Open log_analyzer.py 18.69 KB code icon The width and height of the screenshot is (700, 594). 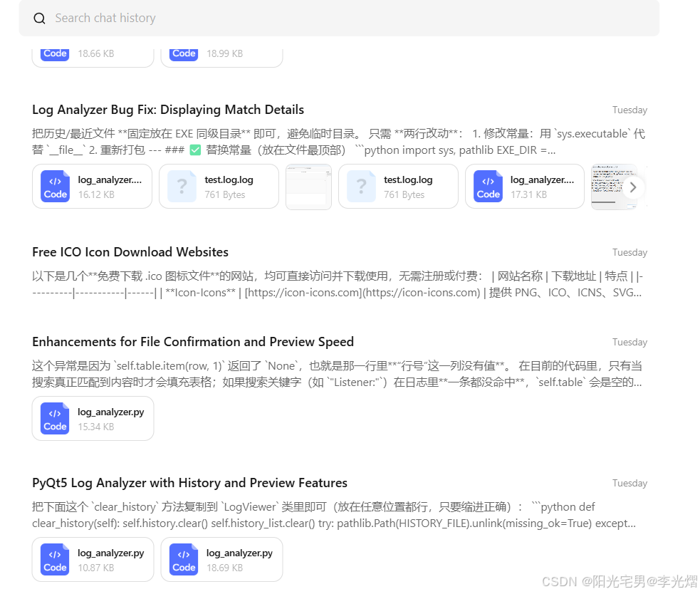click(184, 560)
